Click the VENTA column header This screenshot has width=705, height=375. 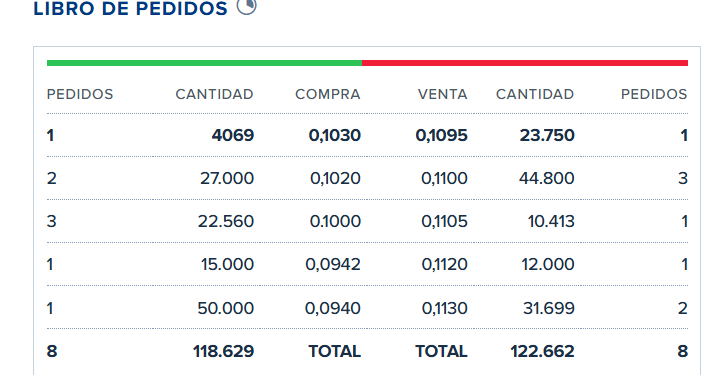click(442, 94)
